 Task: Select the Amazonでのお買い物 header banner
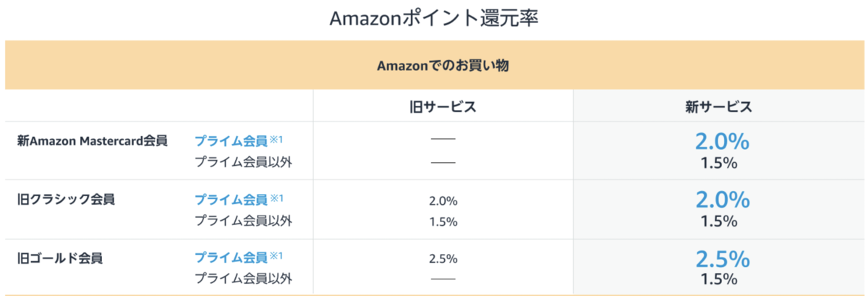click(434, 65)
